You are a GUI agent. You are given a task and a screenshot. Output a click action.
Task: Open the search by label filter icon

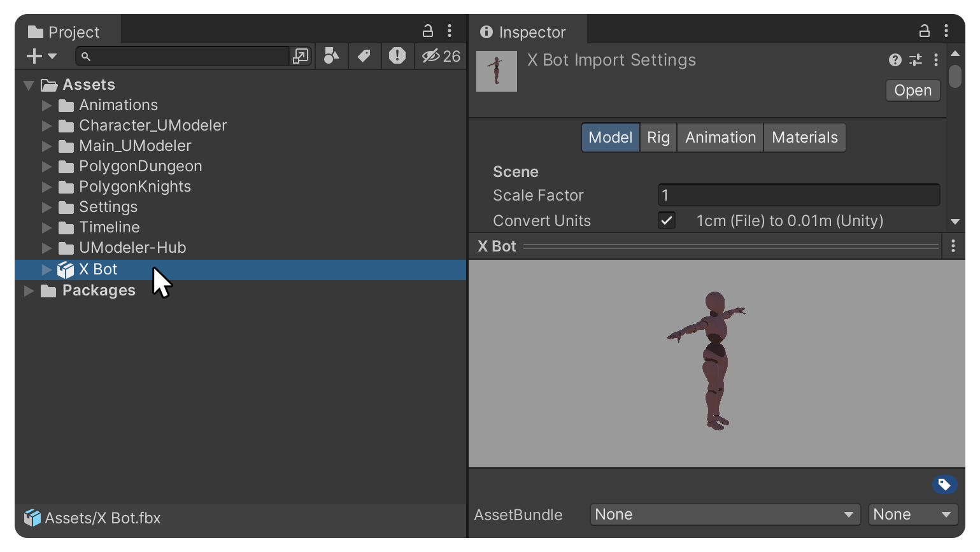(364, 56)
